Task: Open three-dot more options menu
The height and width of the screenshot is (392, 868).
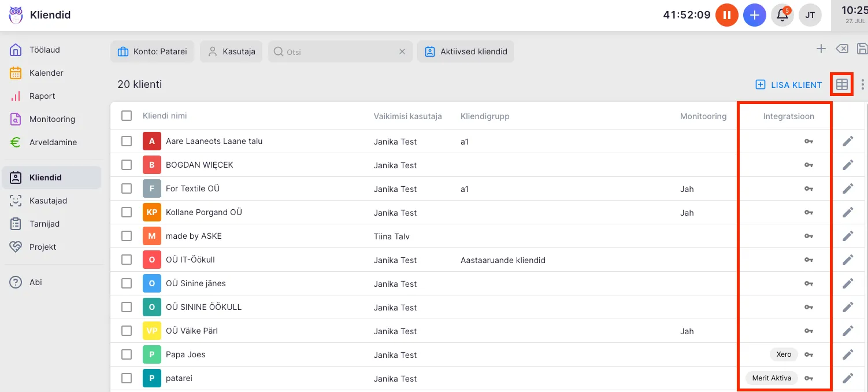Action: [862, 85]
